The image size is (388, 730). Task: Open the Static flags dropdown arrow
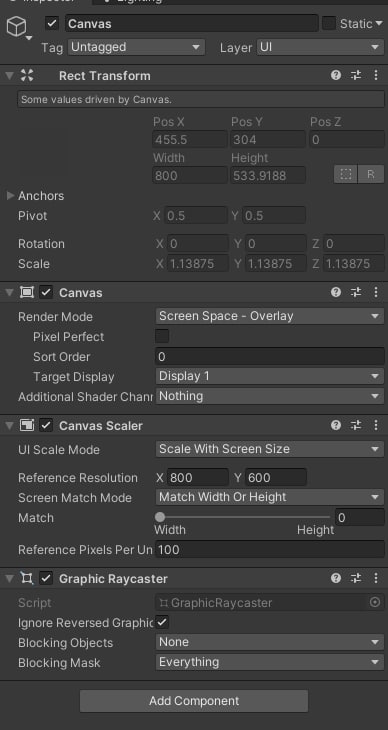click(380, 24)
